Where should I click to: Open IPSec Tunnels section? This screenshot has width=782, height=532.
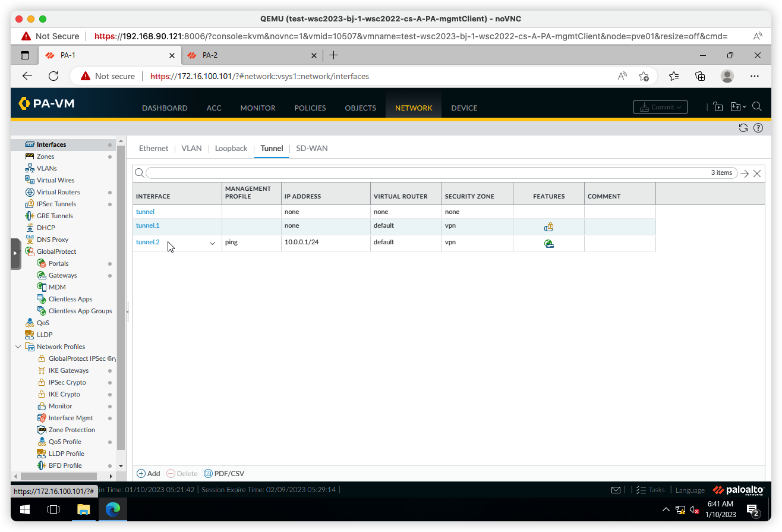tap(56, 204)
